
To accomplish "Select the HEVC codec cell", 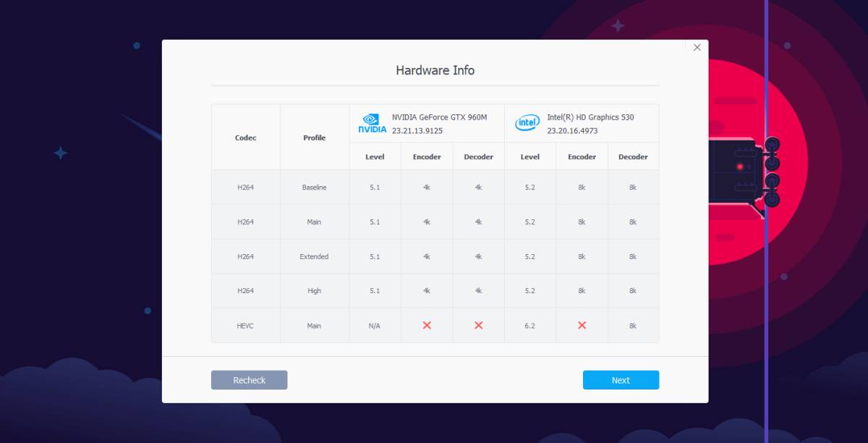I will click(246, 326).
